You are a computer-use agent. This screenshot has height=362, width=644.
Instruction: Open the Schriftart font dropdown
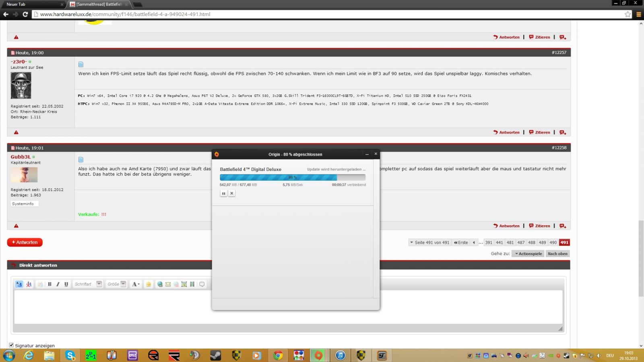(x=88, y=284)
